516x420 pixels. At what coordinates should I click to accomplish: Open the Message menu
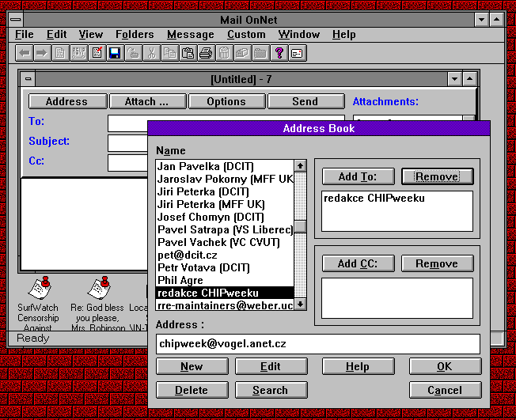pos(190,34)
